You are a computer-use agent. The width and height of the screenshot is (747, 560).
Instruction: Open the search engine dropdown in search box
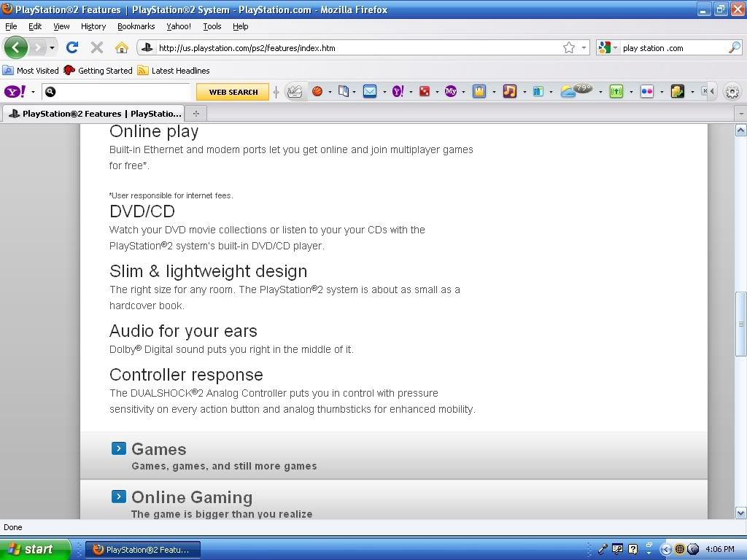[x=608, y=47]
